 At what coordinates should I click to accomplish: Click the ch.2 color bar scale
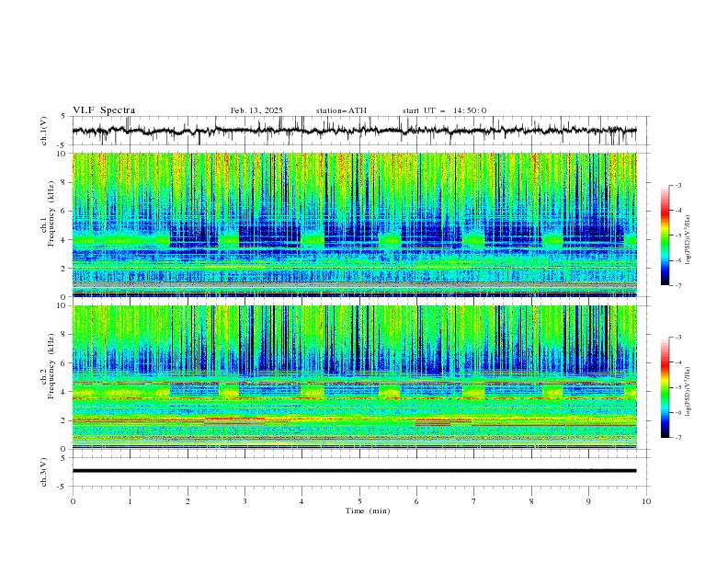[x=665, y=387]
